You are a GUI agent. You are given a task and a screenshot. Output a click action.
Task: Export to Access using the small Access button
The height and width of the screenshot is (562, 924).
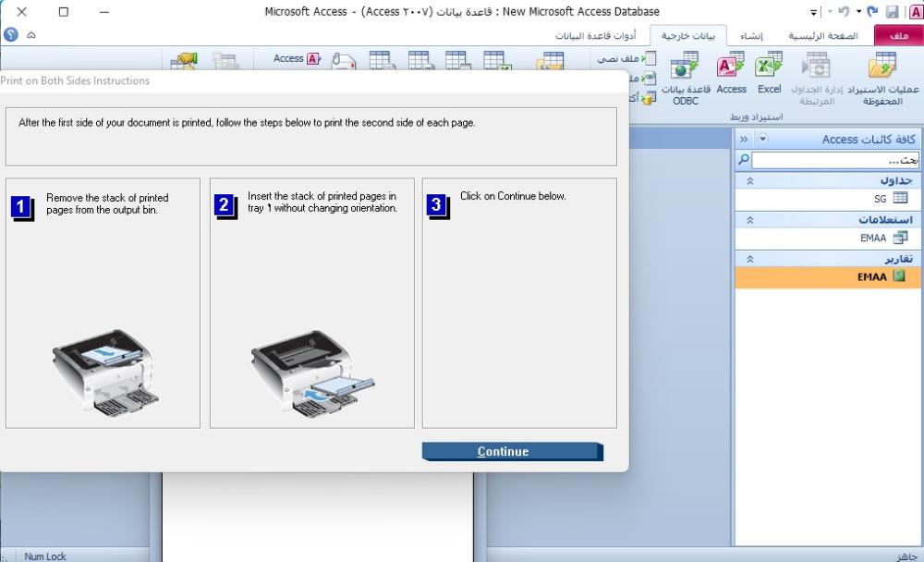tap(297, 58)
